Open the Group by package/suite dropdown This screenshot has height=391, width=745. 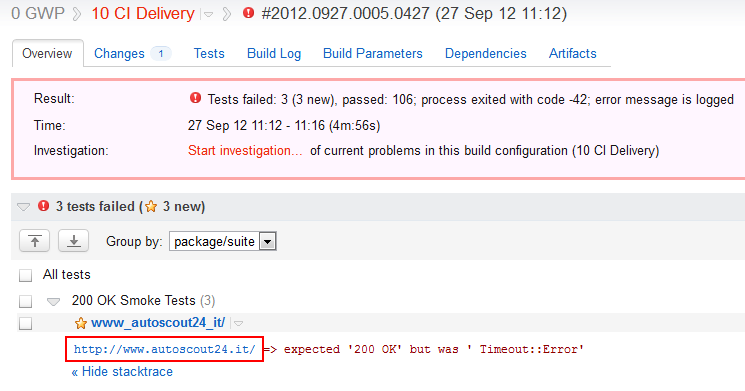pyautogui.click(x=222, y=241)
